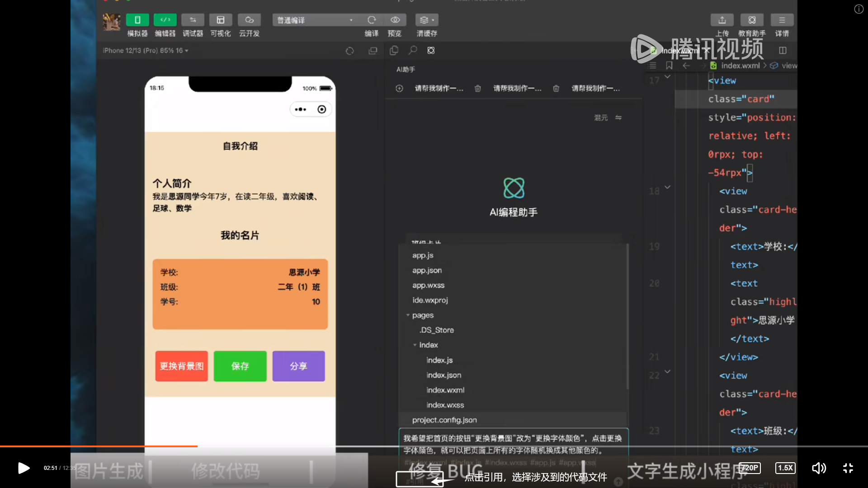The height and width of the screenshot is (488, 868).
Task: Select the first 请帮我制作一... chat tab
Action: 439,89
